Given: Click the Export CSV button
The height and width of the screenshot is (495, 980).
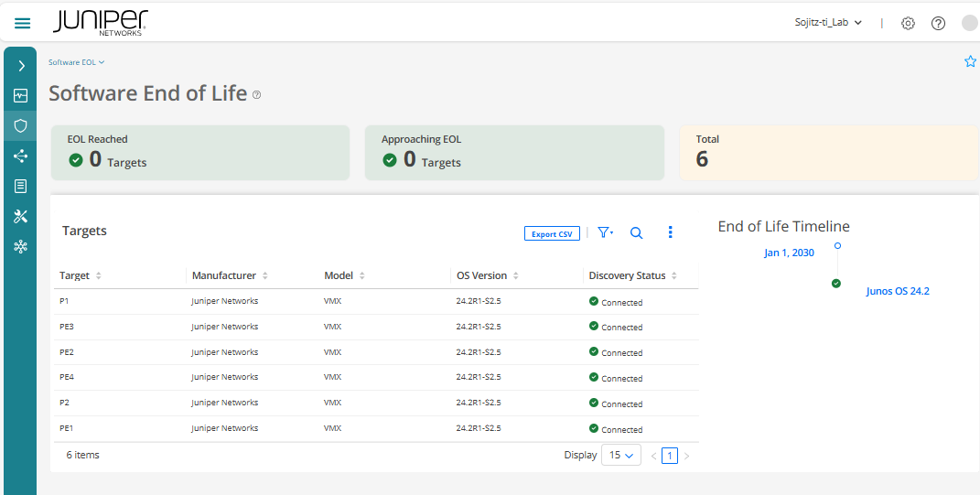Looking at the screenshot, I should point(552,233).
